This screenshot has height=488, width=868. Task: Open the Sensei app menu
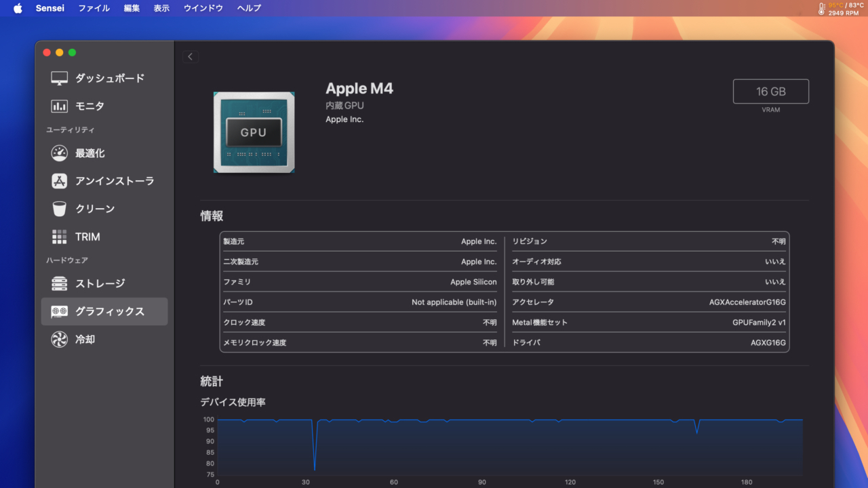click(50, 8)
